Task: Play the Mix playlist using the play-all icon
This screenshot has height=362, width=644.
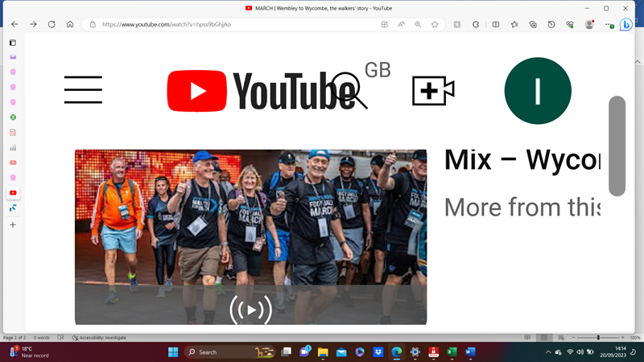Action: [250, 310]
